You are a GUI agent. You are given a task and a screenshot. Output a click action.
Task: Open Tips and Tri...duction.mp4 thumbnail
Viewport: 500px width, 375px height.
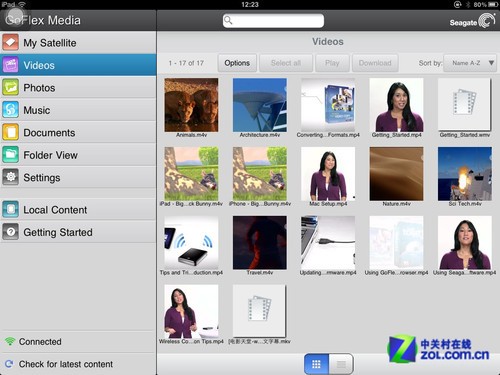[191, 243]
